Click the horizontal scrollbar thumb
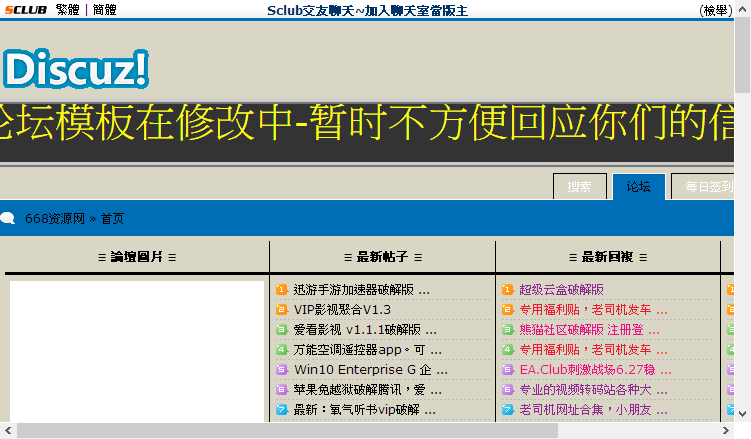The image size is (751, 439). point(287,430)
